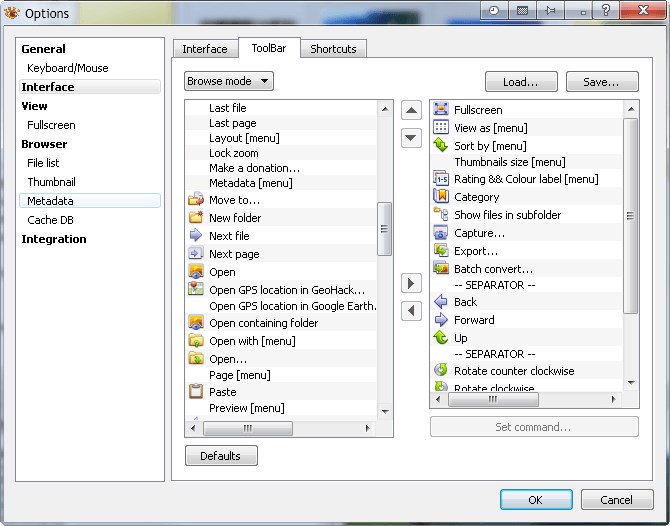The width and height of the screenshot is (670, 526).
Task: Select the Rating && Colour label icon
Action: click(x=441, y=178)
